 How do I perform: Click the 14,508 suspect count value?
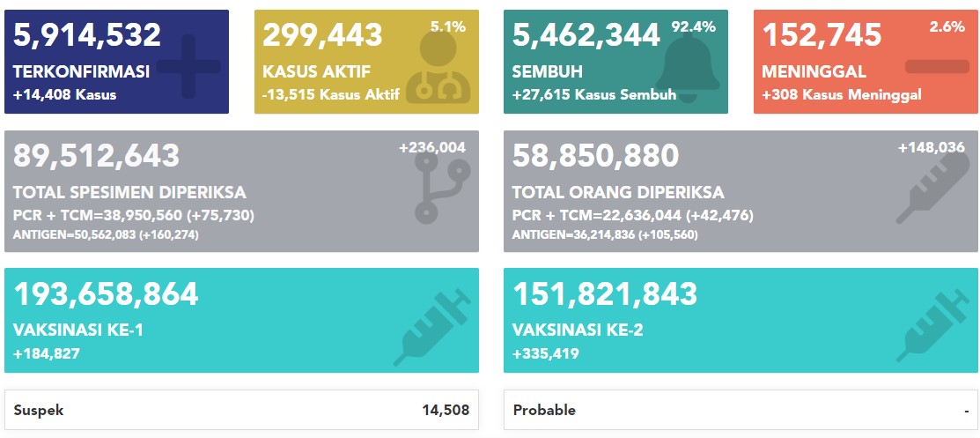pos(445,410)
